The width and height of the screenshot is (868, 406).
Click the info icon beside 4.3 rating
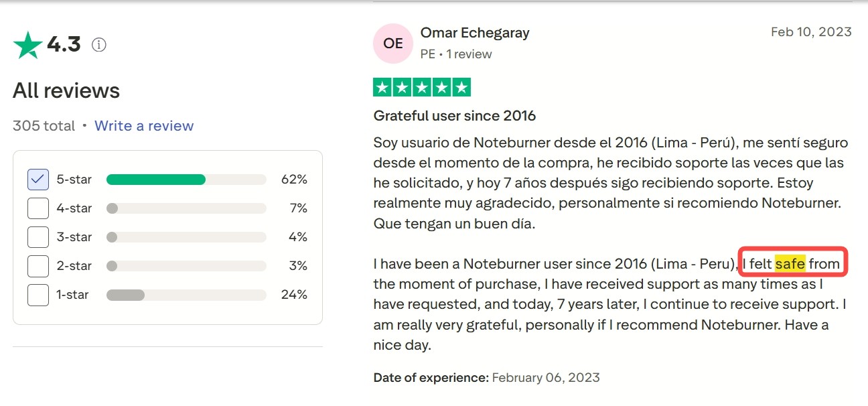99,46
